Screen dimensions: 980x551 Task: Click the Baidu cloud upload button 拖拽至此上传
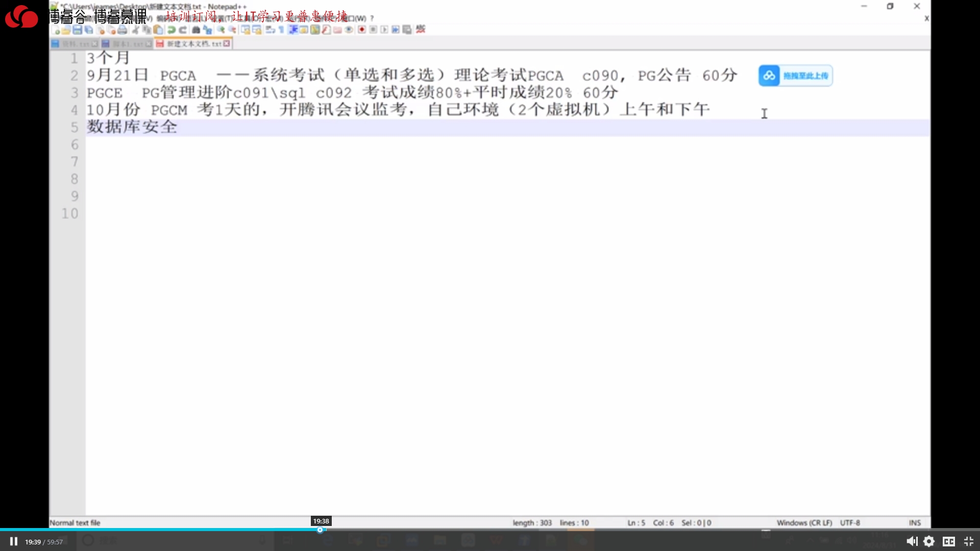(x=795, y=76)
